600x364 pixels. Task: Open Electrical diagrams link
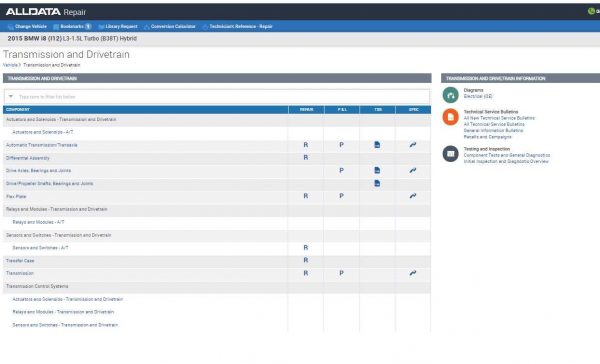(x=478, y=96)
